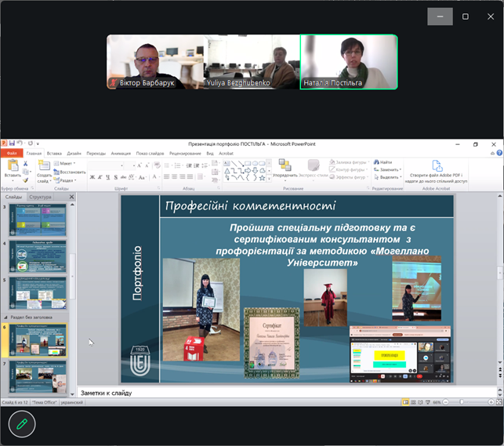Start Slide Show from status bar icon
Viewport: 504px width, 446px height.
tap(427, 402)
